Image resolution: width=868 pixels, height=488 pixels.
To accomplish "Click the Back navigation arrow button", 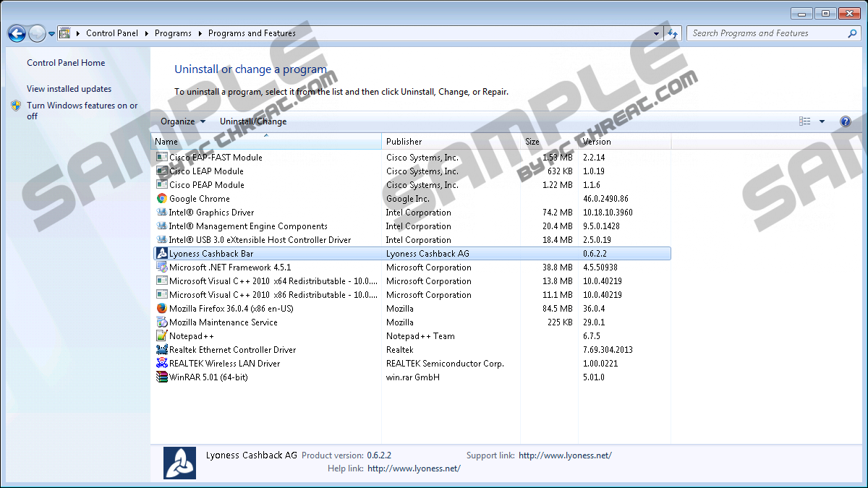I will point(17,33).
